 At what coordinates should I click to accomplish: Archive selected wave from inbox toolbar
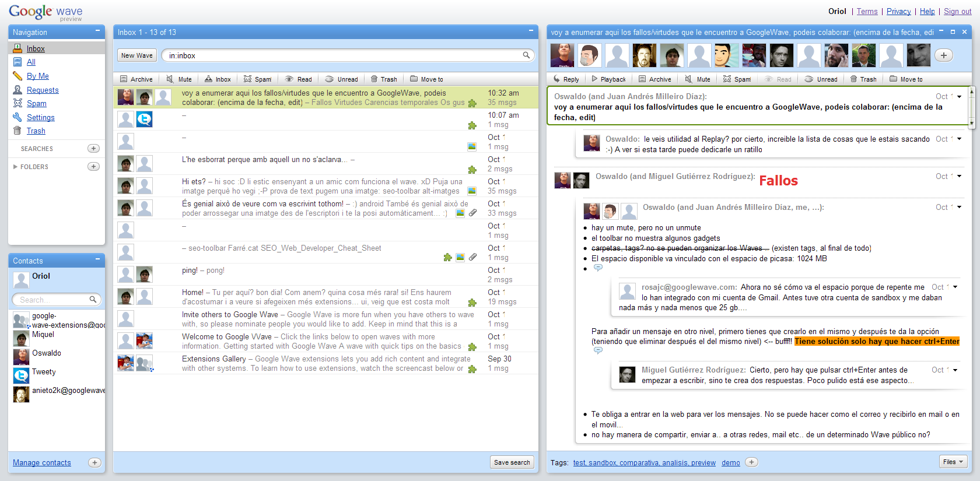pos(136,79)
